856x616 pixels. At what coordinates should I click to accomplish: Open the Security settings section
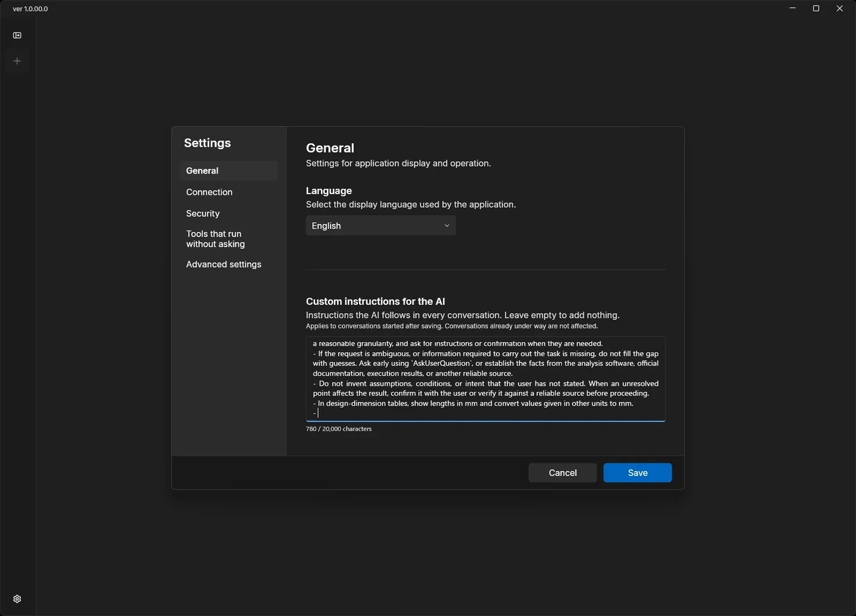pyautogui.click(x=228, y=213)
